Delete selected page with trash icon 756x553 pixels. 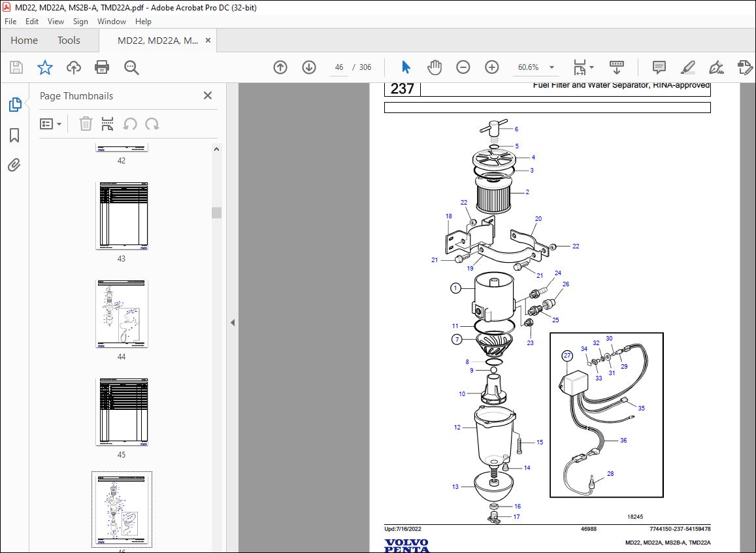(x=86, y=124)
